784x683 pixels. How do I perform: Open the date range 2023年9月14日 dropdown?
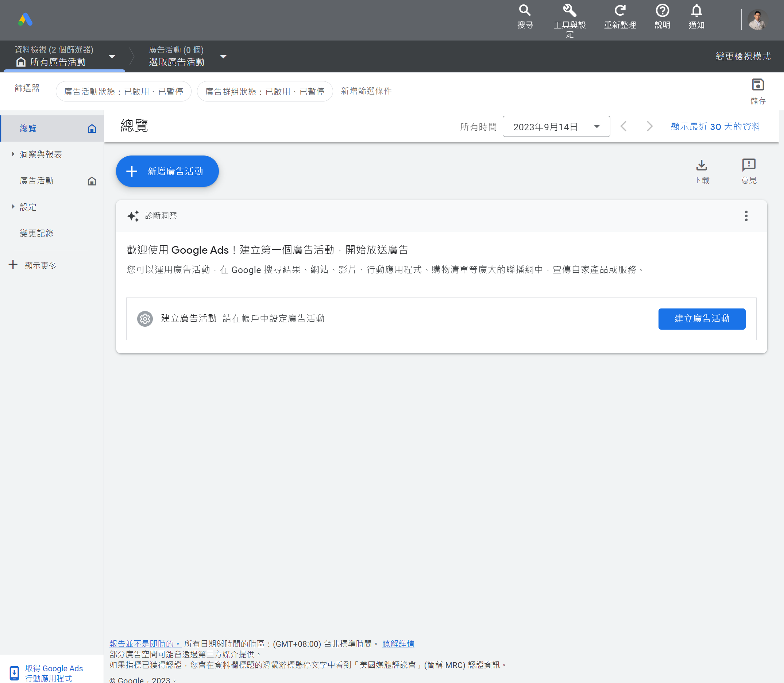coord(556,127)
